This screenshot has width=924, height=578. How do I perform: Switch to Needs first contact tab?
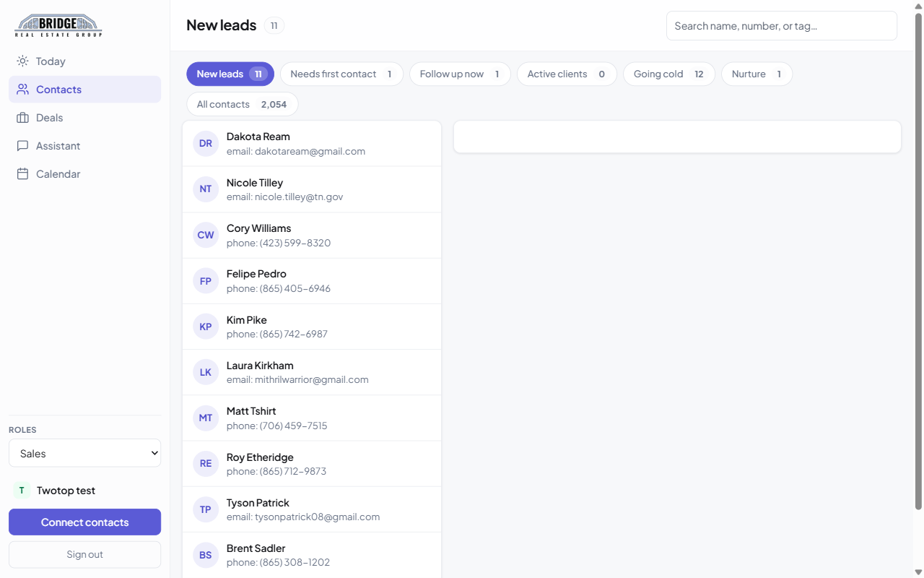[341, 74]
